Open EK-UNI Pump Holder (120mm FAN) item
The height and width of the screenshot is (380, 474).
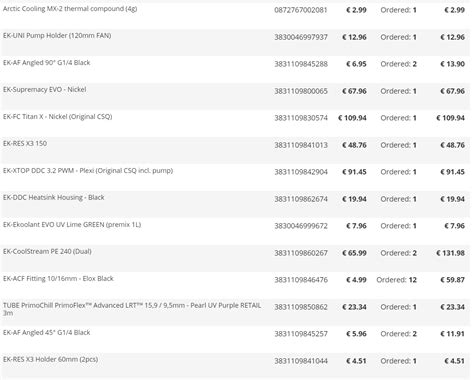57,35
